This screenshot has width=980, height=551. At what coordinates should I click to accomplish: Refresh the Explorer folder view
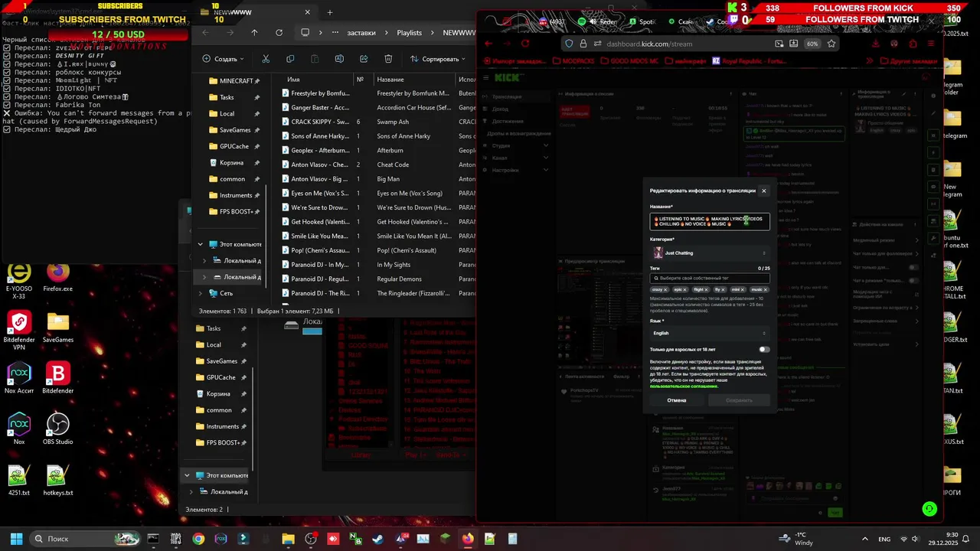tap(279, 33)
